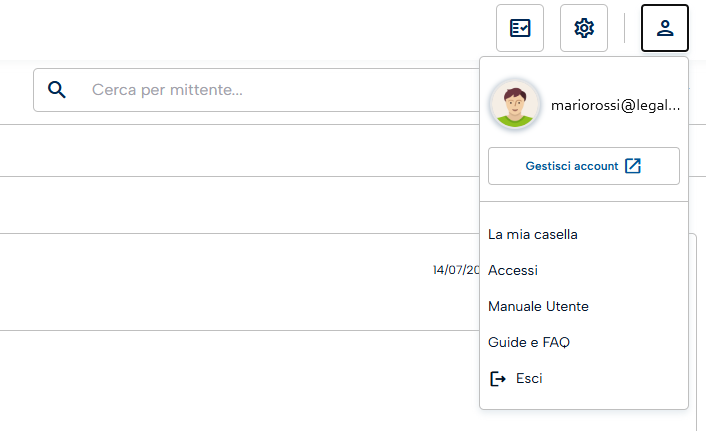The height and width of the screenshot is (431, 706).
Task: Click the first empty message row
Action: point(240,150)
